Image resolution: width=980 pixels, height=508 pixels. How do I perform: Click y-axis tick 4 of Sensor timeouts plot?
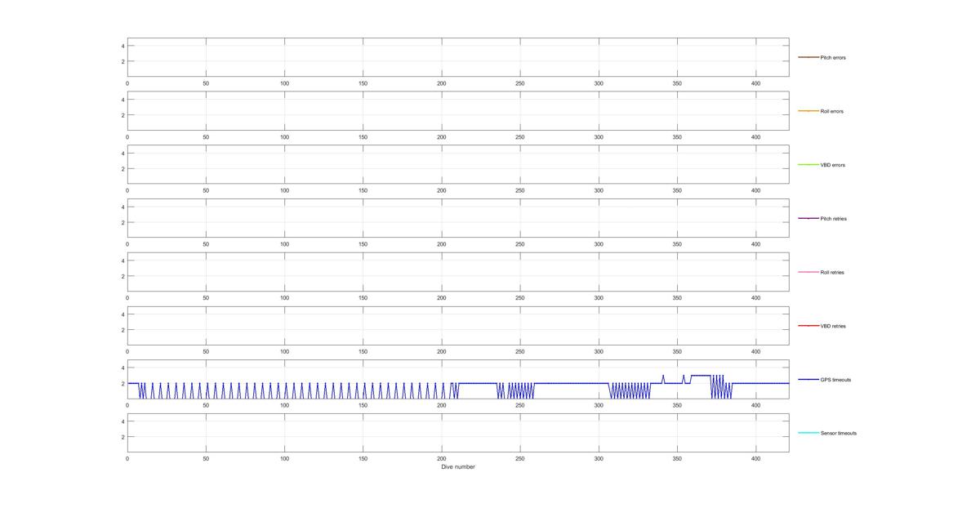point(122,421)
